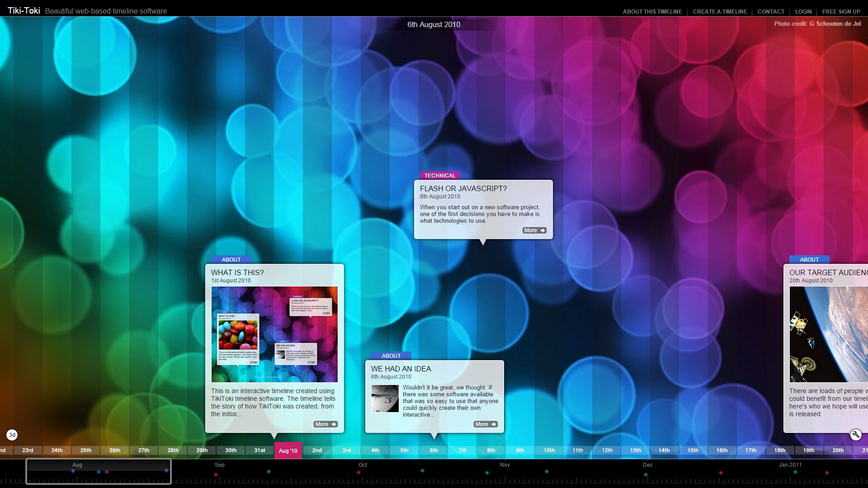868x488 pixels.
Task: Click the green event dot under Dec in overview
Action: [x=646, y=474]
